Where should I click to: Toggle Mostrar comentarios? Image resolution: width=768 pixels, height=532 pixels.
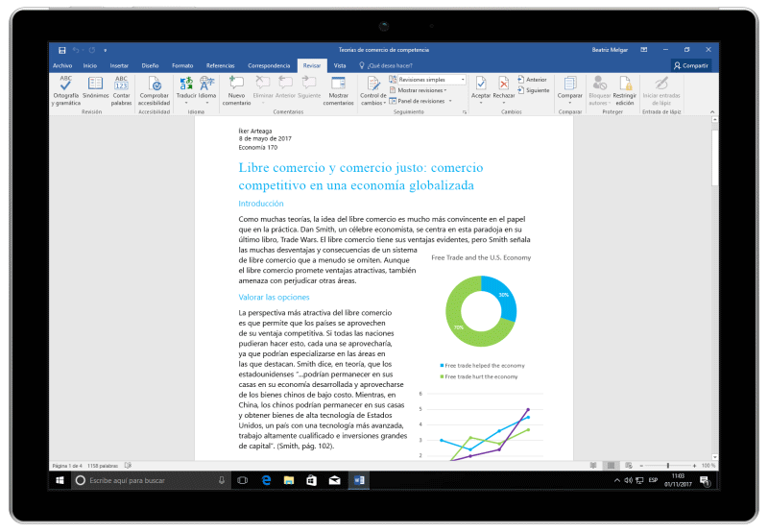tap(339, 90)
